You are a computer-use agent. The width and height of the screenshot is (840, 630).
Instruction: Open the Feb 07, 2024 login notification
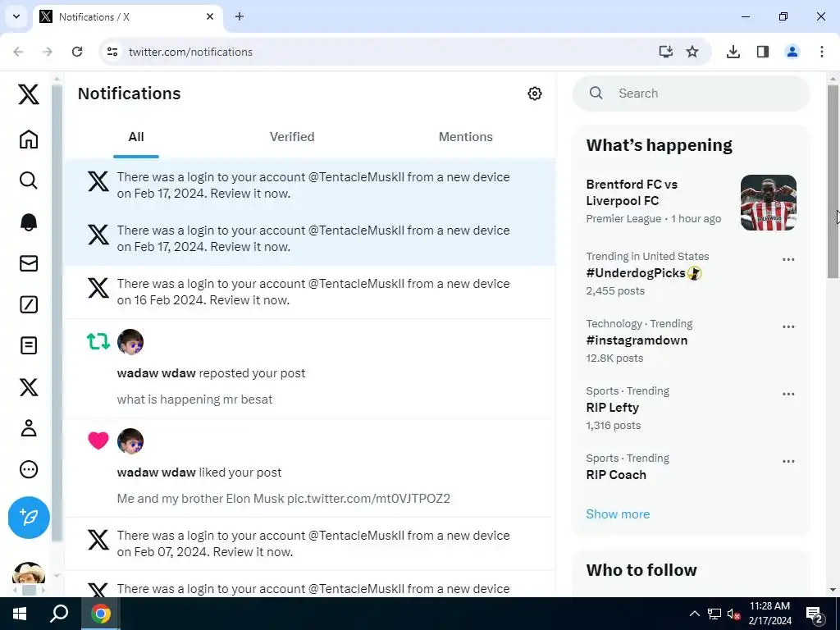[309, 544]
